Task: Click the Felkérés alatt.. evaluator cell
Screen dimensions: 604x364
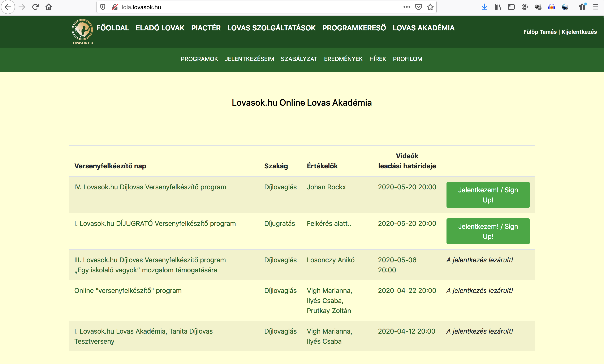Action: (329, 224)
